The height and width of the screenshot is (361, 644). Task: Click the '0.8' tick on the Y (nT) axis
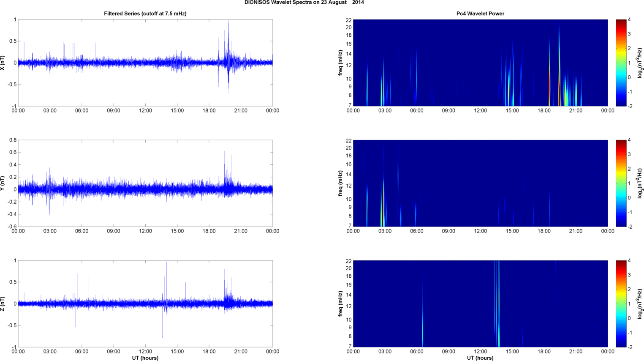[13, 140]
